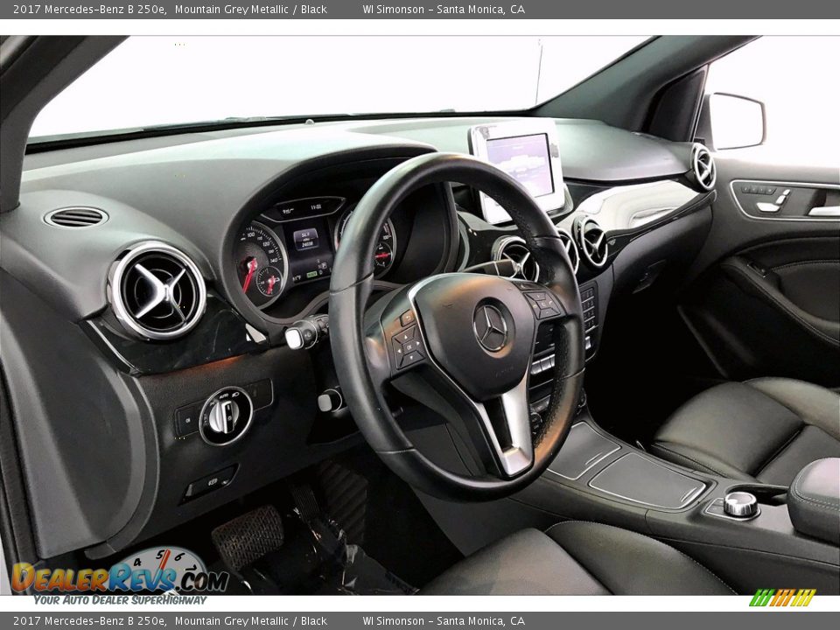Click 'WI Simonson – Santa Monica, CA' in top bar
This screenshot has height=630, width=840.
[x=444, y=10]
